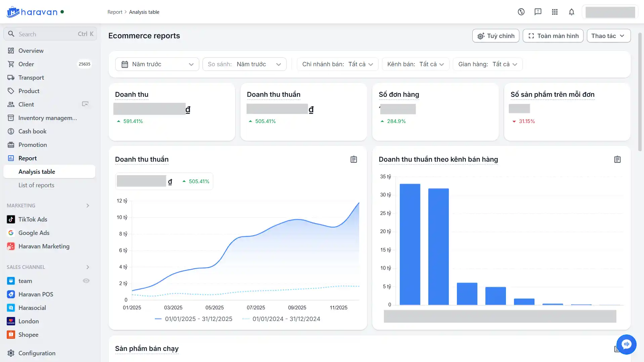
Task: Click the Report breadcrumb link
Action: [115, 12]
